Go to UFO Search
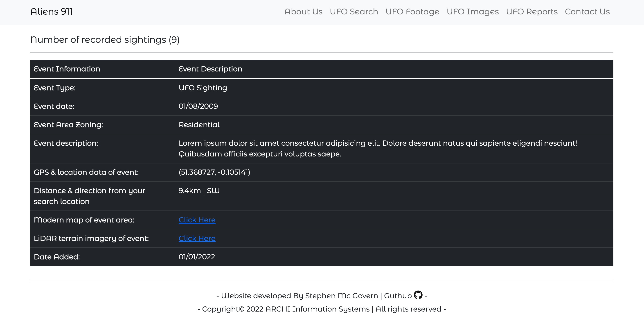Image resolution: width=644 pixels, height=321 pixels. click(354, 11)
